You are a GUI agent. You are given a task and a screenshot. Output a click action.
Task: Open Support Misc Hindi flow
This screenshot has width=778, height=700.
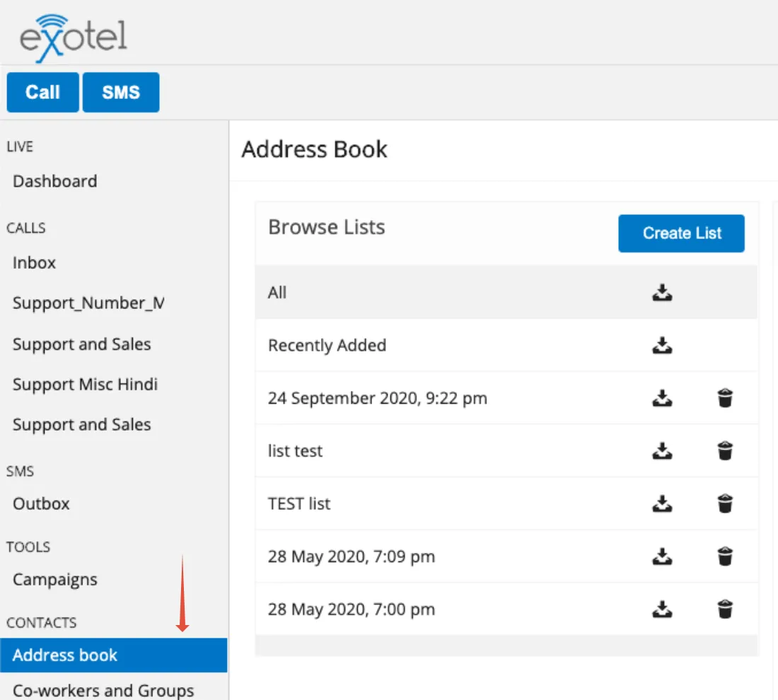click(x=85, y=385)
